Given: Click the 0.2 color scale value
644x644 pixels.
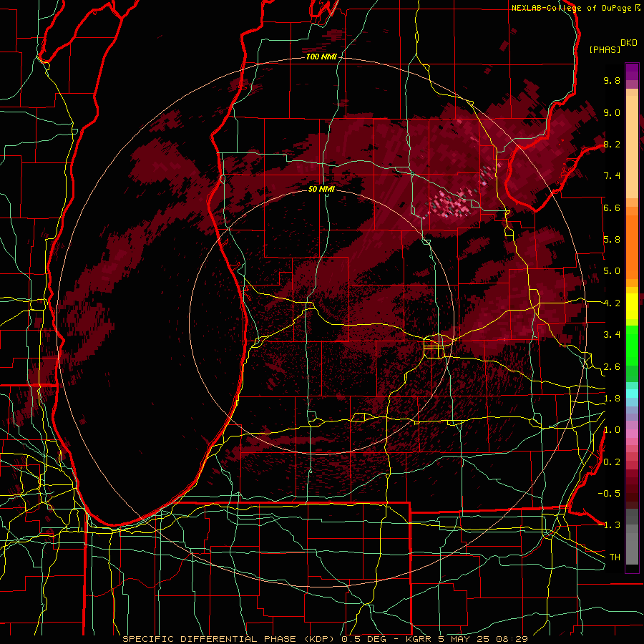Looking at the screenshot, I should (612, 462).
